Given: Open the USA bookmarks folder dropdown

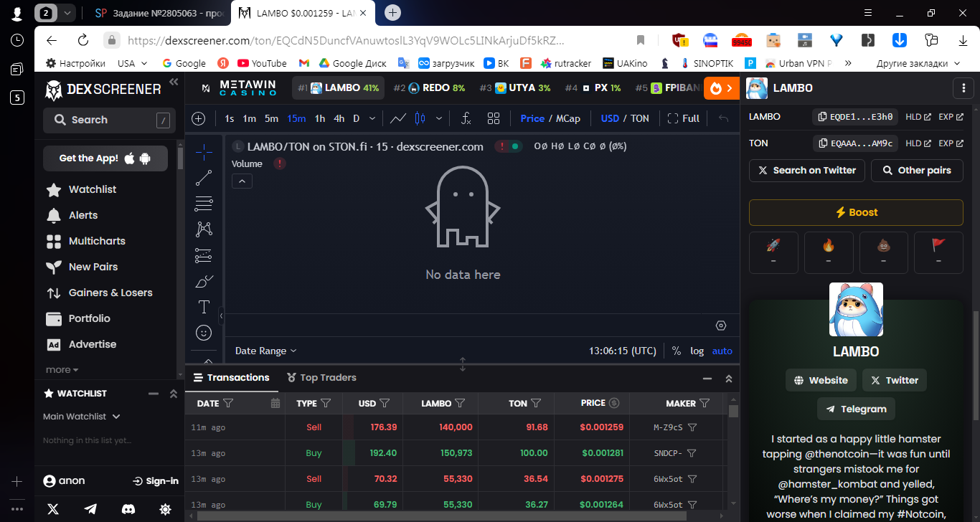Looking at the screenshot, I should (x=133, y=63).
